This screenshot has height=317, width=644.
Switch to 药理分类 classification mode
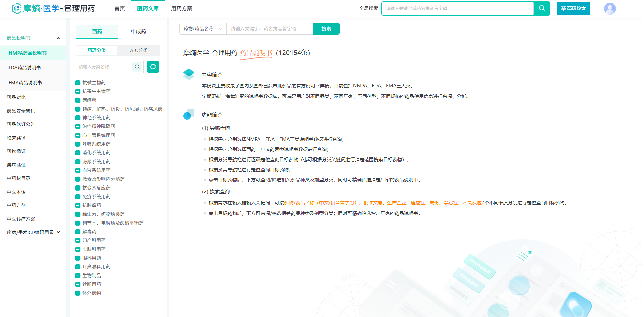[x=97, y=50]
